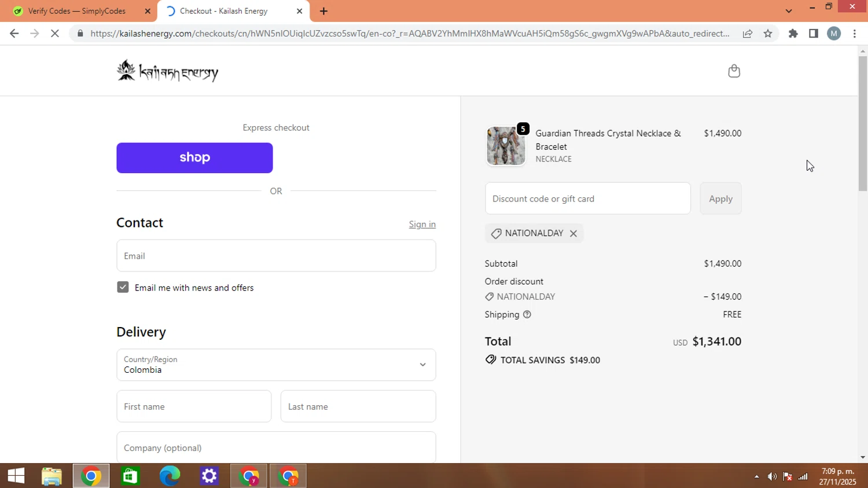Viewport: 868px width, 488px height.
Task: Click the Last name field
Action: point(358,406)
